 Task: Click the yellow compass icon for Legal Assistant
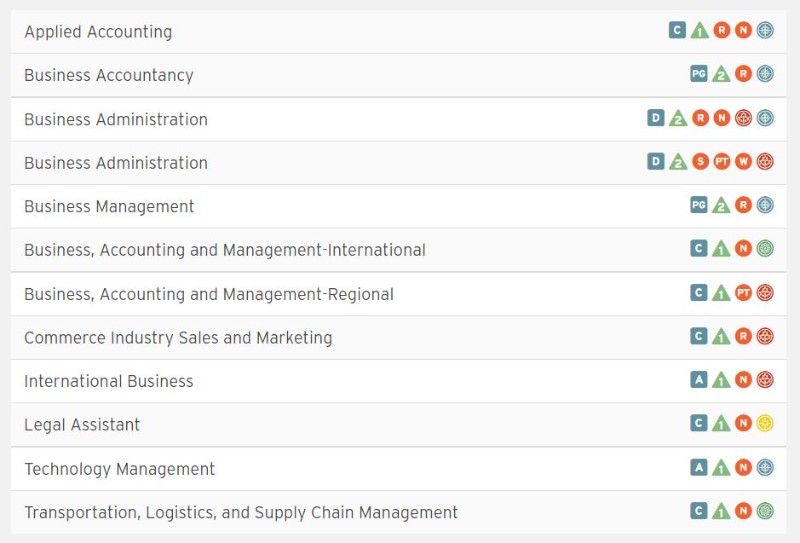point(765,423)
